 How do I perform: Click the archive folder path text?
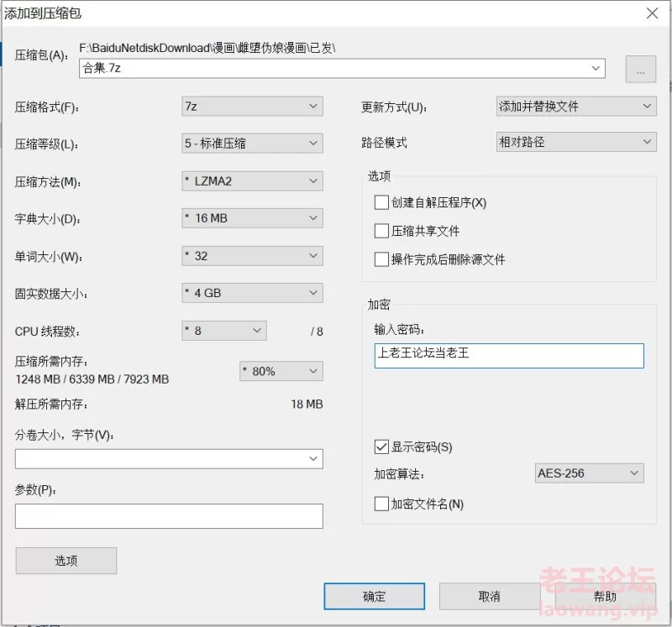pyautogui.click(x=207, y=48)
